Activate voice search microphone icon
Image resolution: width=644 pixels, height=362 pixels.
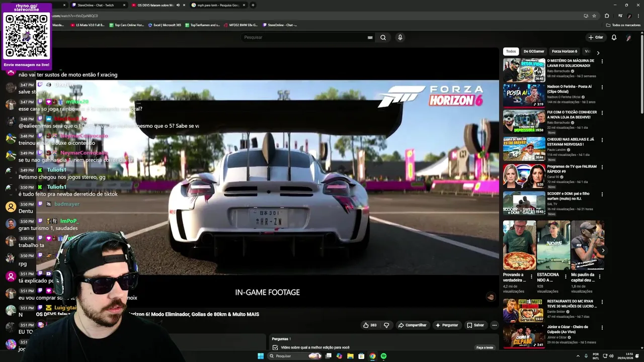[x=400, y=37]
